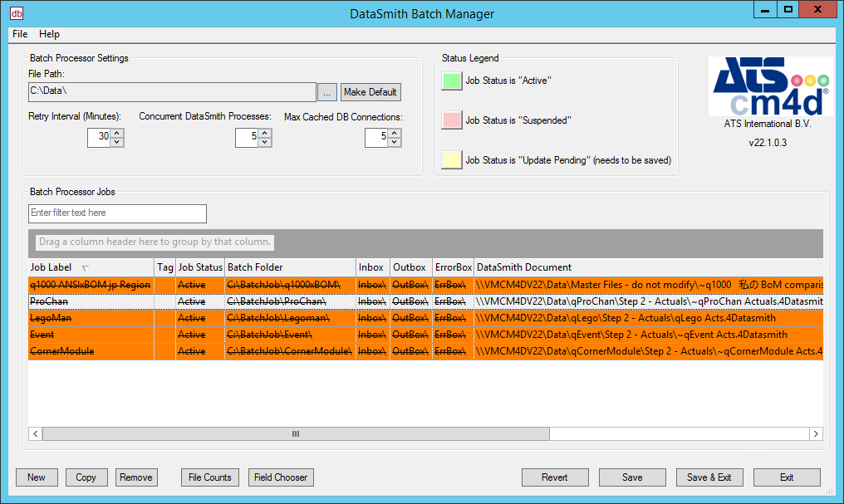
Task: Click the browse ellipsis button beside File Path
Action: pyautogui.click(x=327, y=92)
